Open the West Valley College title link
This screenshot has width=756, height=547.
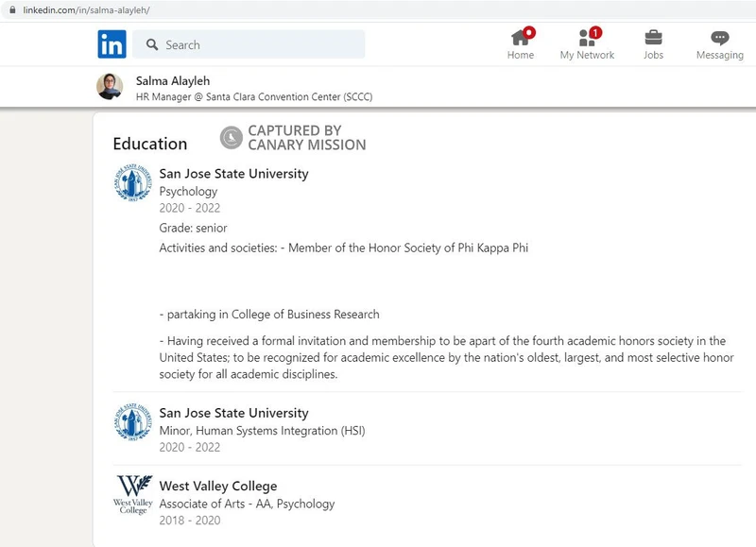[x=218, y=486]
